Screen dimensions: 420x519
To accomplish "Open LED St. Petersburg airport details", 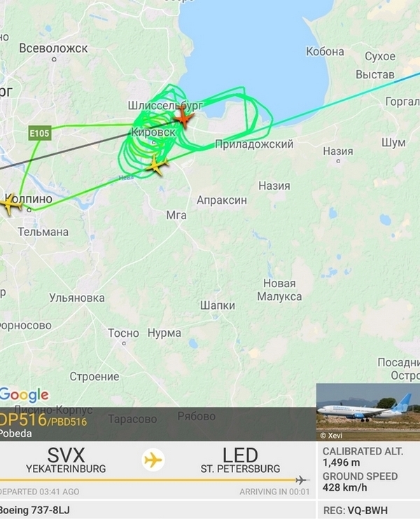I will point(240,460).
